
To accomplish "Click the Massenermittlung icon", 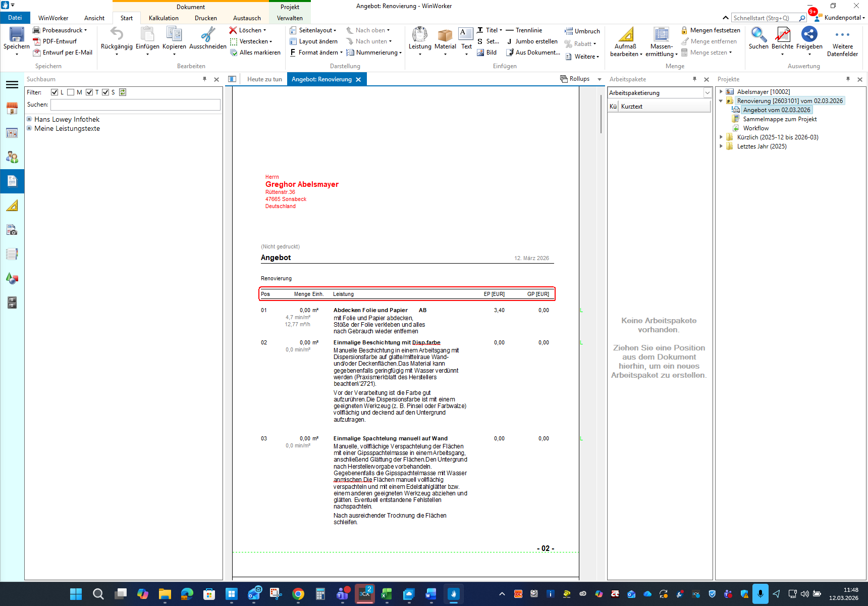I will click(661, 35).
